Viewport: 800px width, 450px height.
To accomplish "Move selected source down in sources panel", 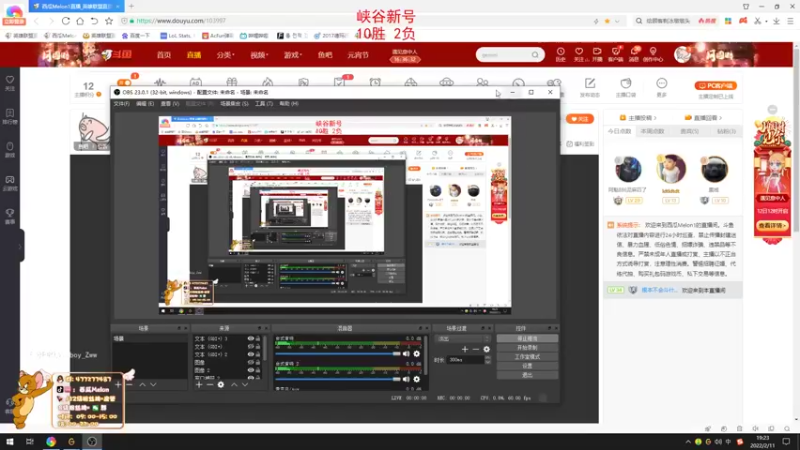I will 245,384.
